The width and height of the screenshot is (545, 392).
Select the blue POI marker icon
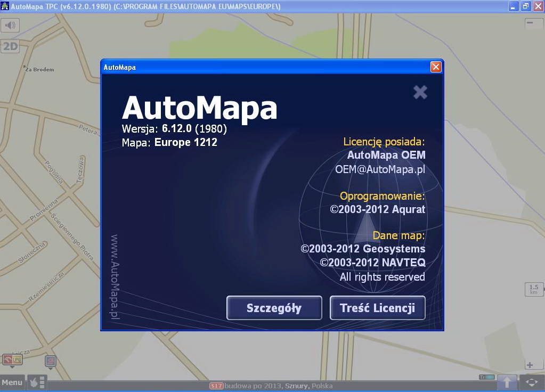tap(51, 362)
